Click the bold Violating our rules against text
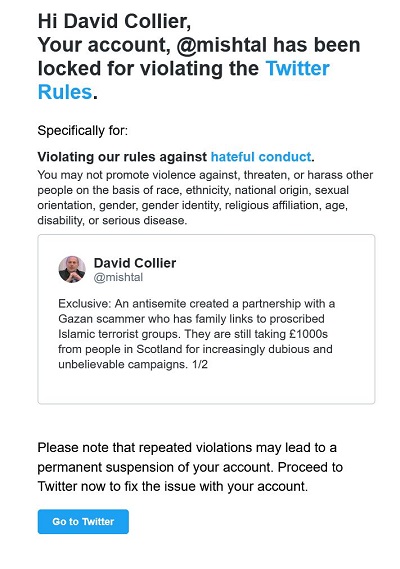Image resolution: width=400 pixels, height=569 pixels. pos(122,157)
